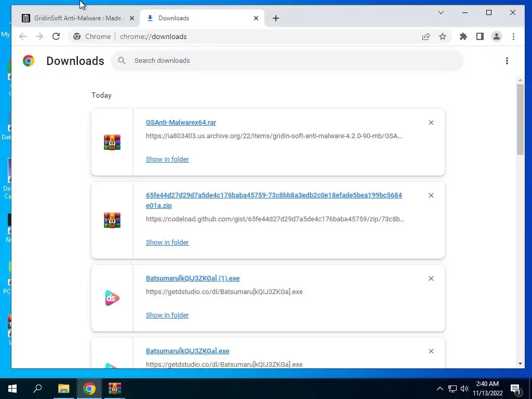Viewport: 532px width, 399px height.
Task: Share this page via the share icon
Action: click(426, 37)
